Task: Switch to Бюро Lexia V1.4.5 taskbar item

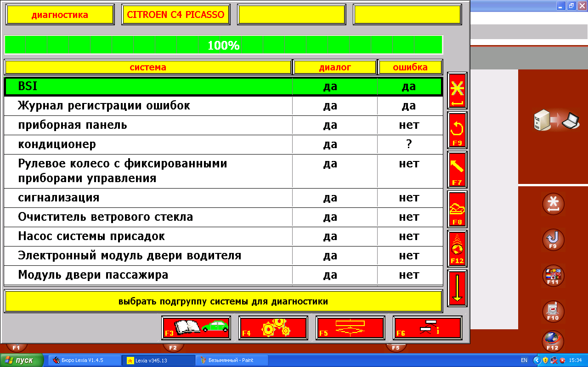Action: tap(85, 360)
